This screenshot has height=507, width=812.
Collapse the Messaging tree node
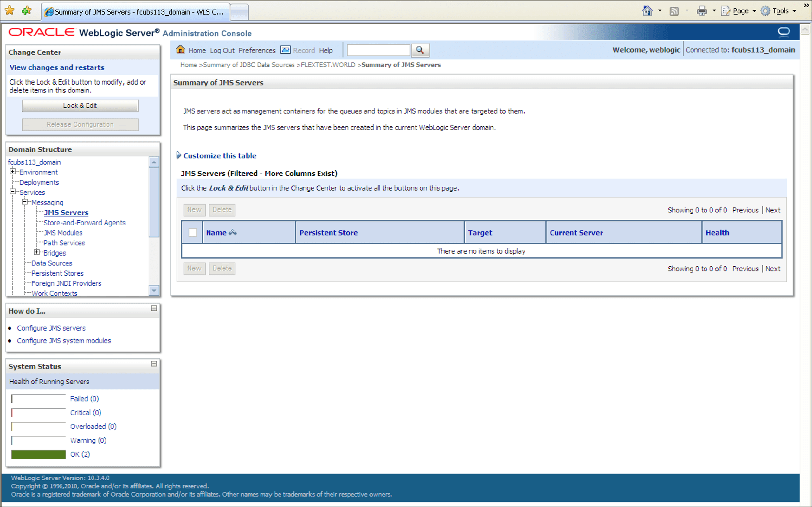25,202
